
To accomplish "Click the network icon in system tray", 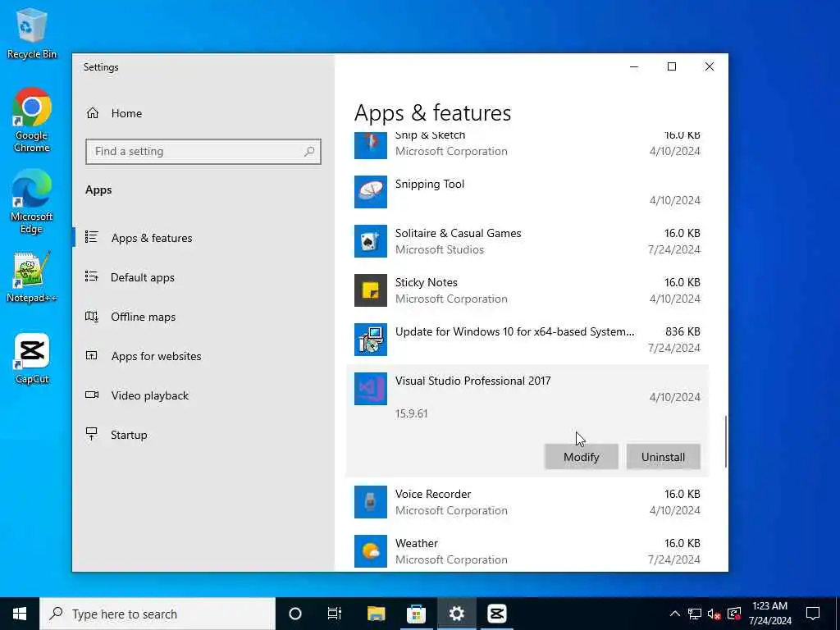I will [x=695, y=614].
